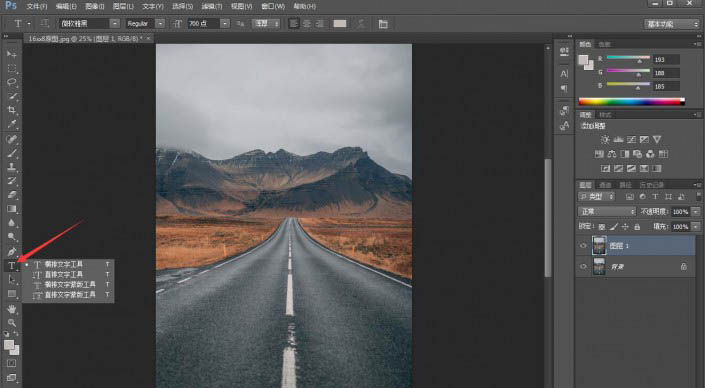Open the 窗口(W) menu

pyautogui.click(x=273, y=6)
